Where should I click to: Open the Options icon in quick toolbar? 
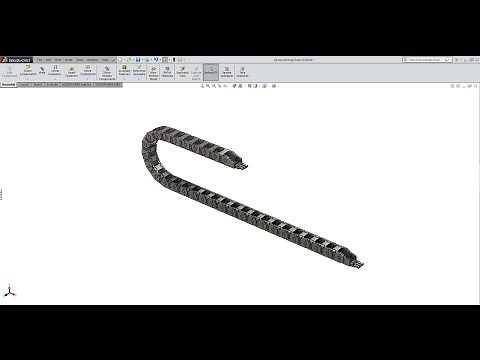tap(180, 60)
